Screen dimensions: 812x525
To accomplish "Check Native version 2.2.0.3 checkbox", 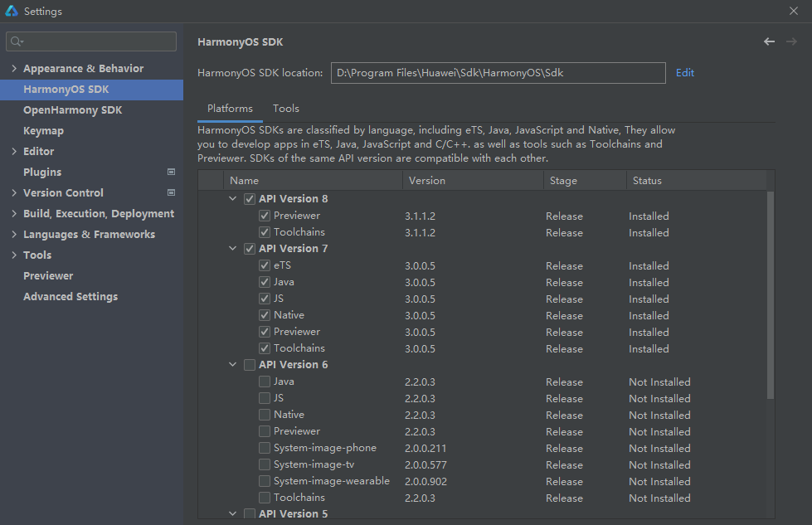I will point(265,414).
